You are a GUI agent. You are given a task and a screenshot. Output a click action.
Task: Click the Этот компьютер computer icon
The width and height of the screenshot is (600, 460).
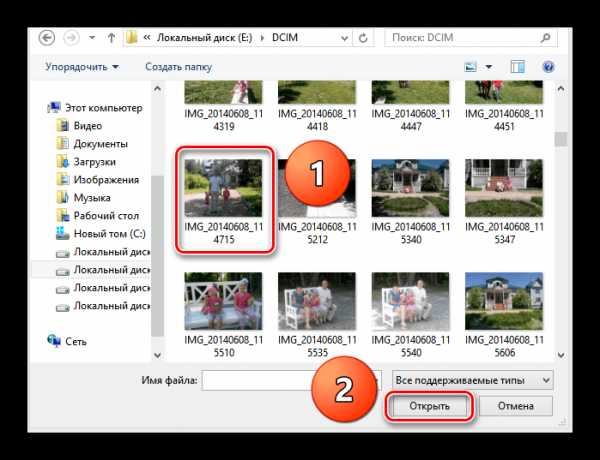click(54, 108)
